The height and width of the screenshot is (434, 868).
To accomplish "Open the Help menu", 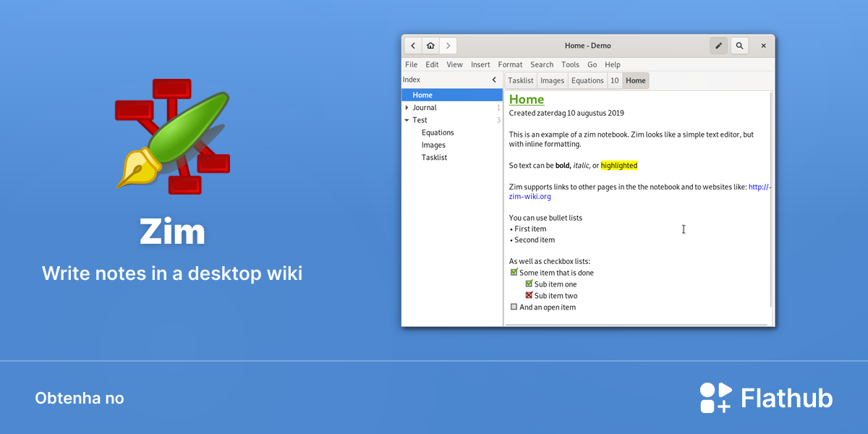I will [613, 64].
